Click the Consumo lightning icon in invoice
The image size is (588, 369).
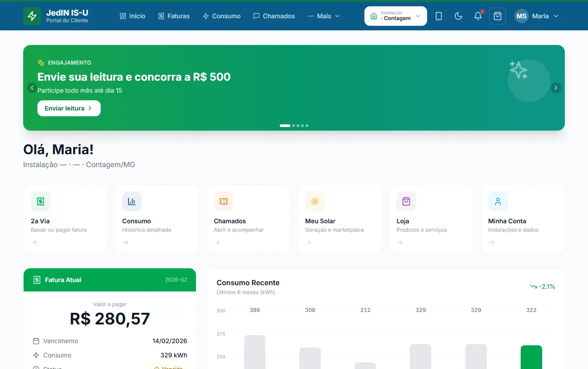pyautogui.click(x=36, y=355)
